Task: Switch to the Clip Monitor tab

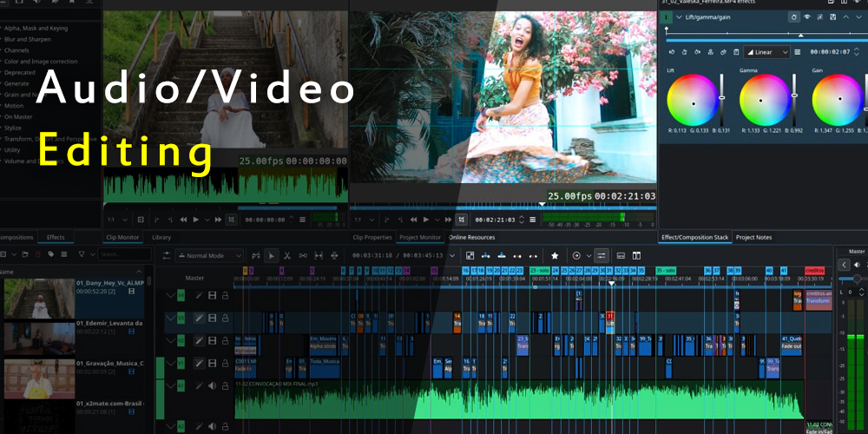Action: (122, 238)
